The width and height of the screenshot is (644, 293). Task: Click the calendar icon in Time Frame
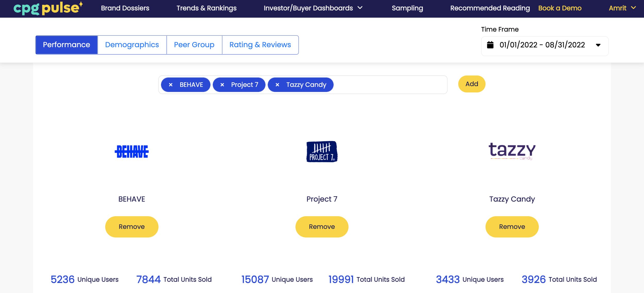[x=490, y=45]
